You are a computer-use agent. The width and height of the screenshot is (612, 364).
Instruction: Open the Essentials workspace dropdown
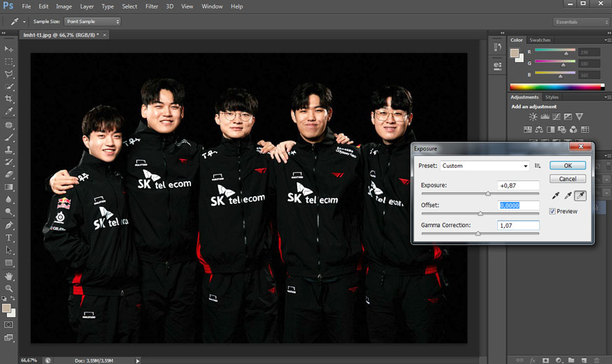pos(581,22)
